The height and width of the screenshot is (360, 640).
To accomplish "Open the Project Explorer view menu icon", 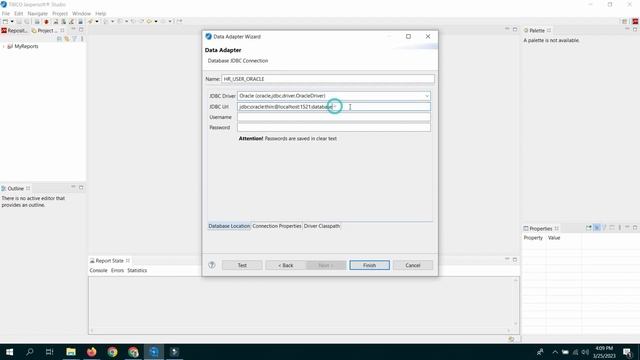I will 82,39.
